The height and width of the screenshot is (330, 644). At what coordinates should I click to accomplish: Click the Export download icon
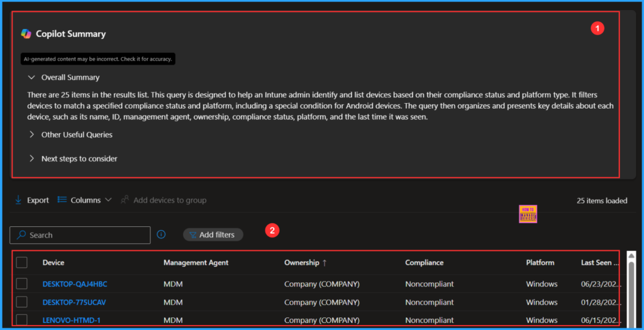pos(18,200)
